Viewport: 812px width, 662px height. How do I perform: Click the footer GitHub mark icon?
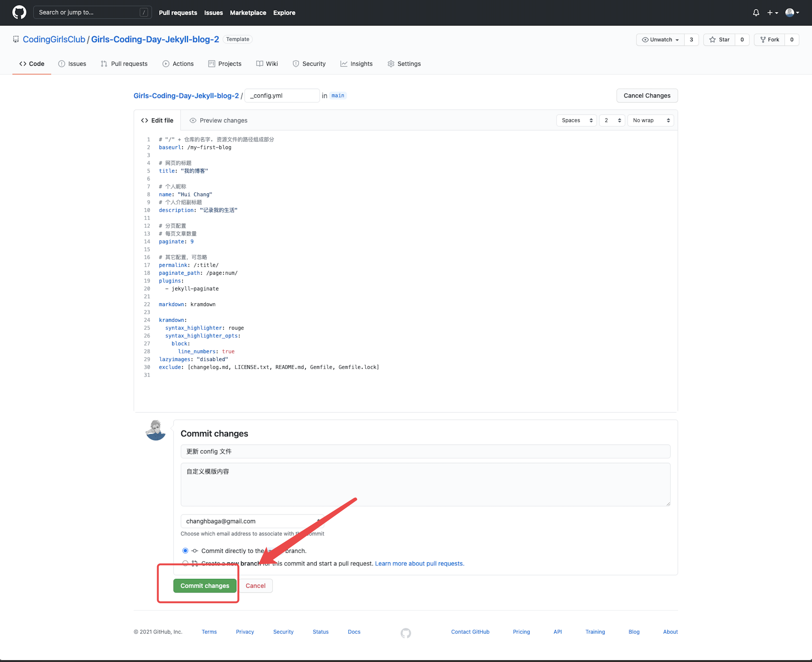(x=405, y=633)
